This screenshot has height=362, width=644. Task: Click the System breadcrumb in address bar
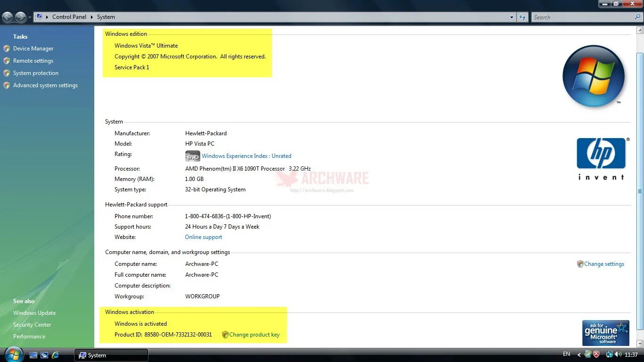106,17
